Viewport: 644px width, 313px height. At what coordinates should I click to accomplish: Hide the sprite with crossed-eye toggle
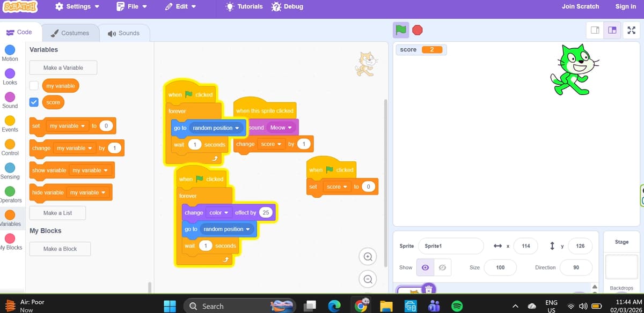442,267
